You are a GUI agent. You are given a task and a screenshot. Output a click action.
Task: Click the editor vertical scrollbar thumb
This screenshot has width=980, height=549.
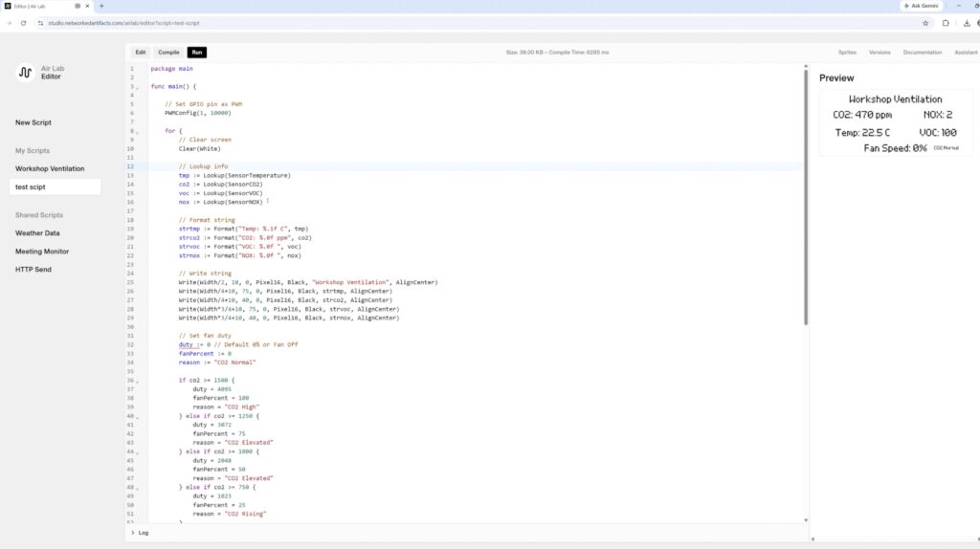[806, 197]
